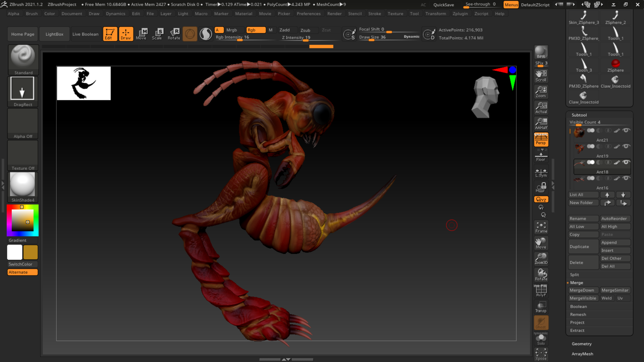Click the MergeVisible button
Viewport: 644px width, 362px height.
coord(583,298)
